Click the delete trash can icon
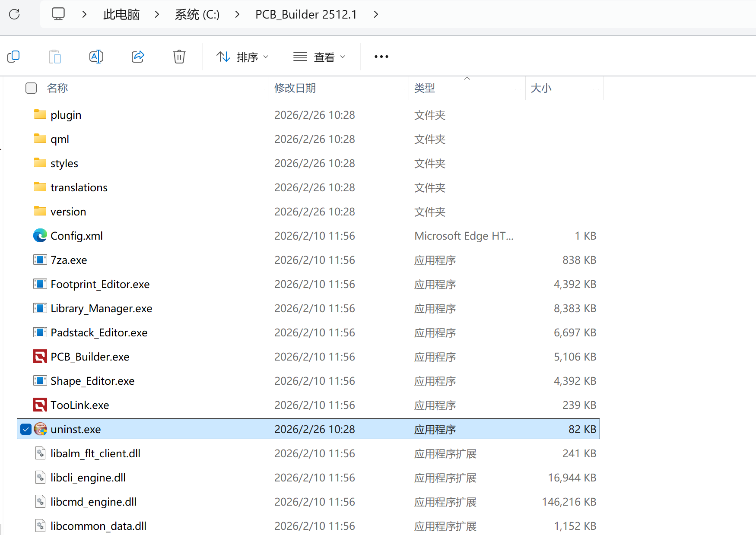Screen dimensions: 756x535 pyautogui.click(x=179, y=57)
